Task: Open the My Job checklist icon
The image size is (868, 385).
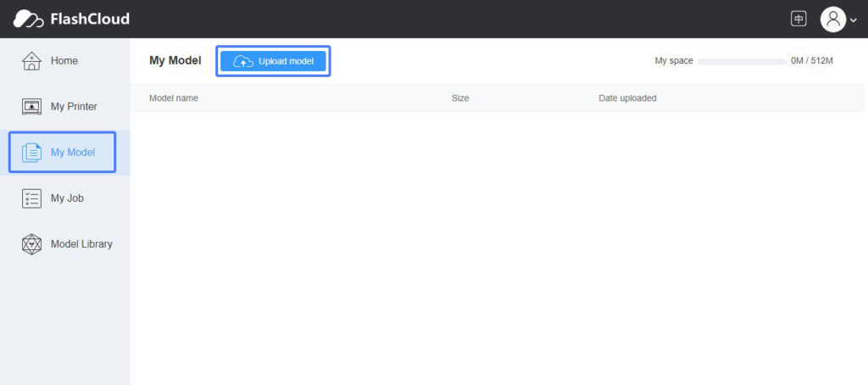Action: 31,198
